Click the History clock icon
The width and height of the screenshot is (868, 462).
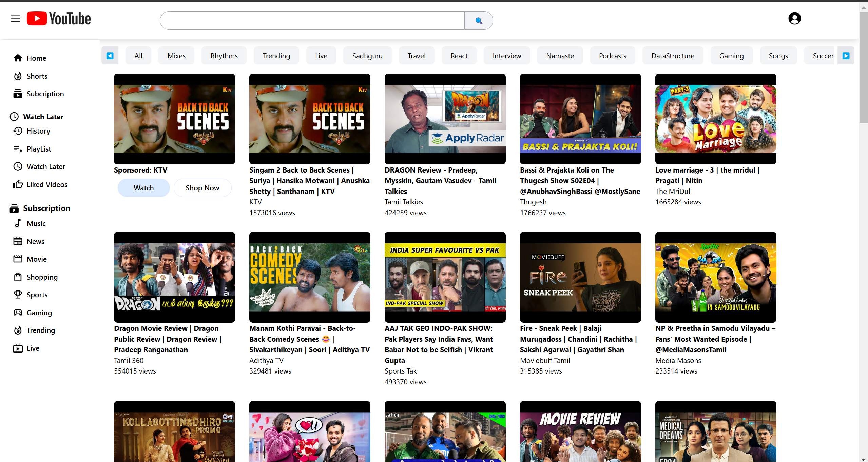pyautogui.click(x=18, y=131)
